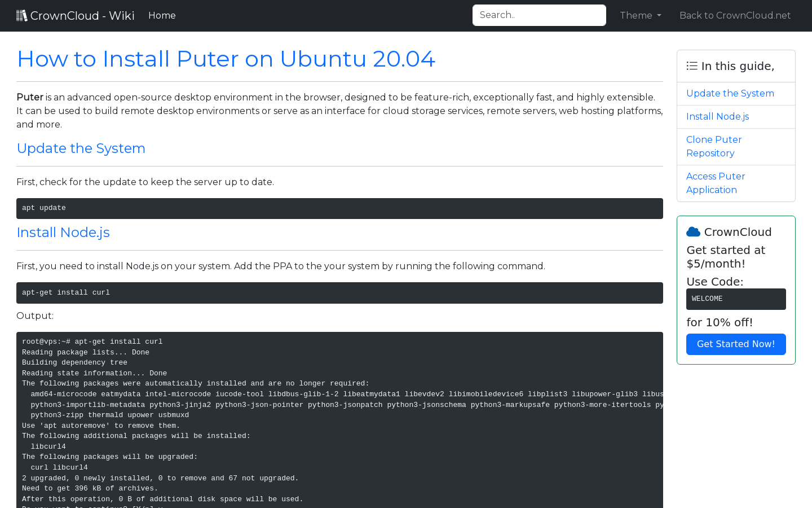Click the 'apt update' command box

coord(339,208)
